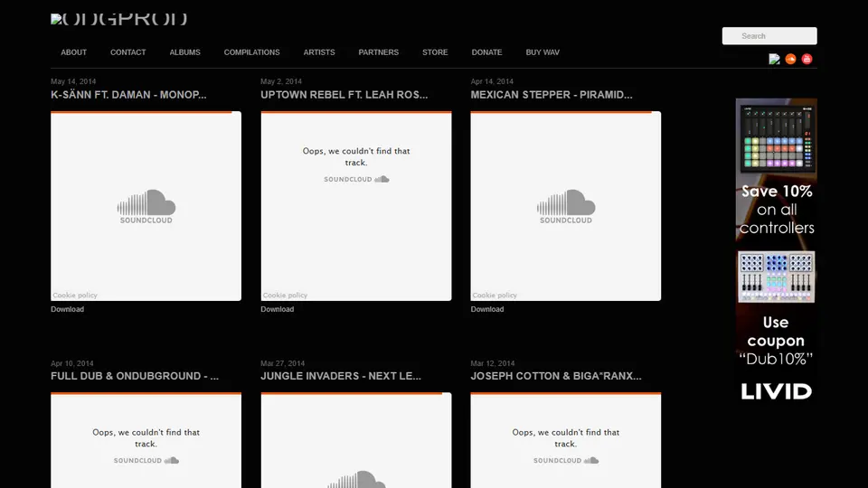868x488 pixels.
Task: Click the date 'May 14, 2014'
Action: 73,81
